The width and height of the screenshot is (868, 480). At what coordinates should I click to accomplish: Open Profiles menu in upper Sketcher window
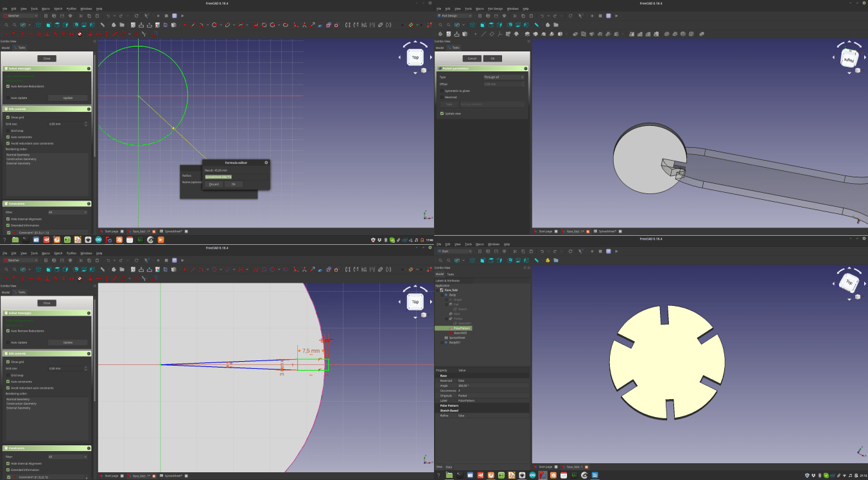point(71,8)
